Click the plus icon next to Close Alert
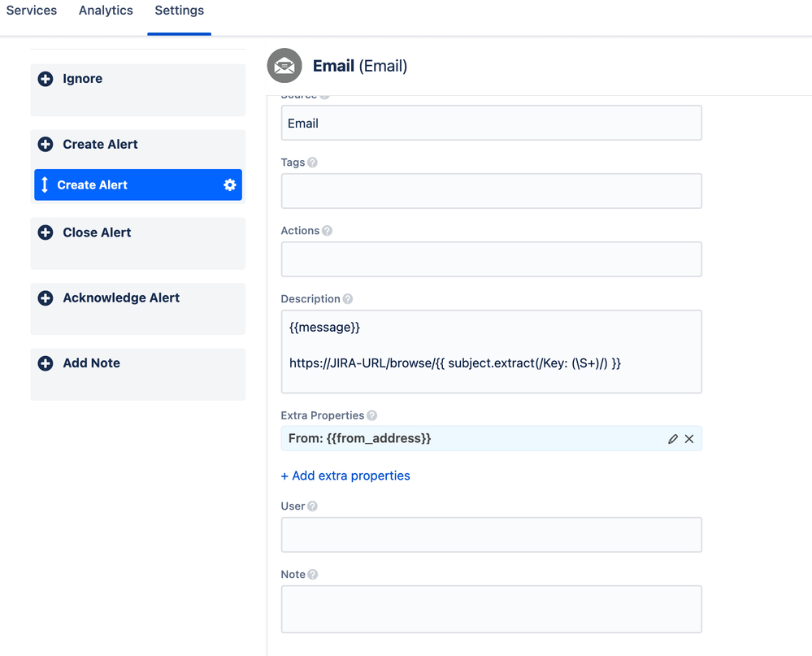Image resolution: width=812 pixels, height=656 pixels. (x=46, y=232)
